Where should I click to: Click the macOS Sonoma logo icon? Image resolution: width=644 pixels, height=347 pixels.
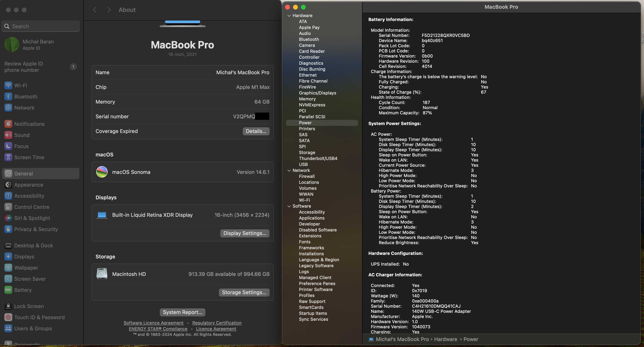(x=102, y=172)
